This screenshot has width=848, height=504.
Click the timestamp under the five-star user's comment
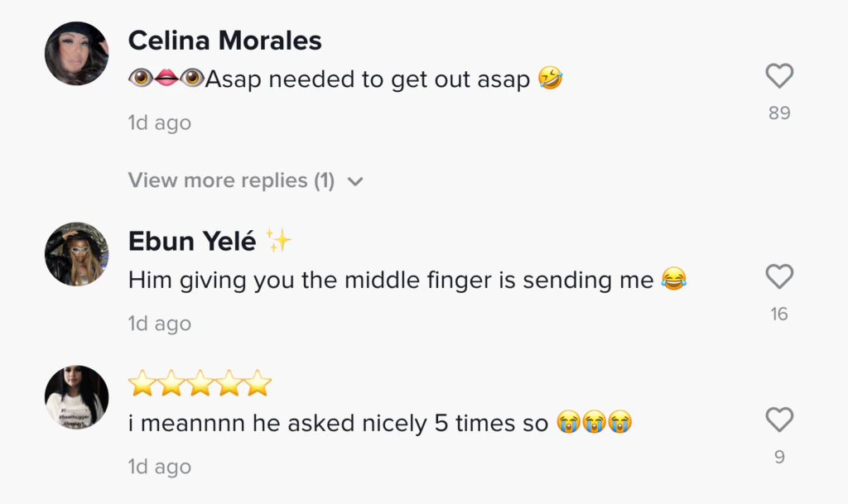[x=160, y=467]
